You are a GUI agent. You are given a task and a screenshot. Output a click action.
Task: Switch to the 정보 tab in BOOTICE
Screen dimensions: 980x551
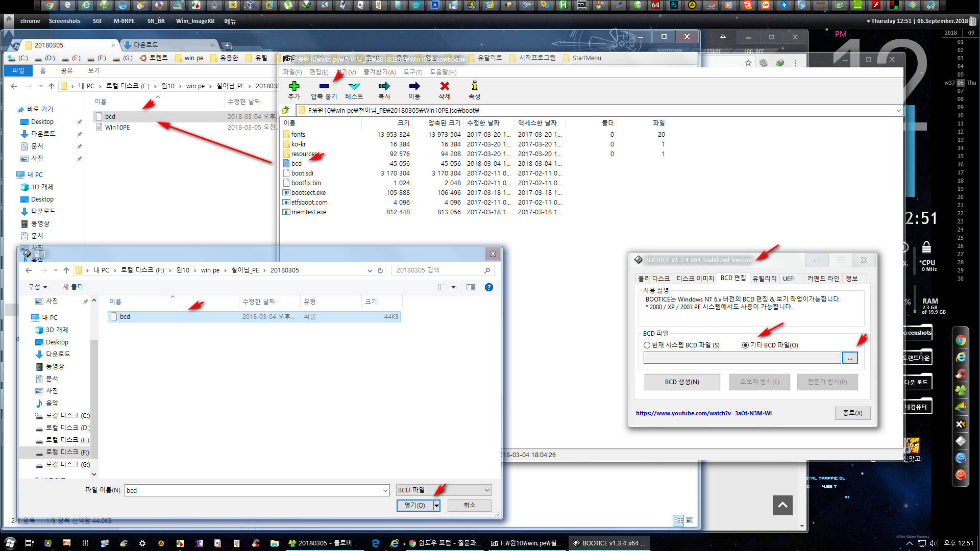click(x=851, y=279)
